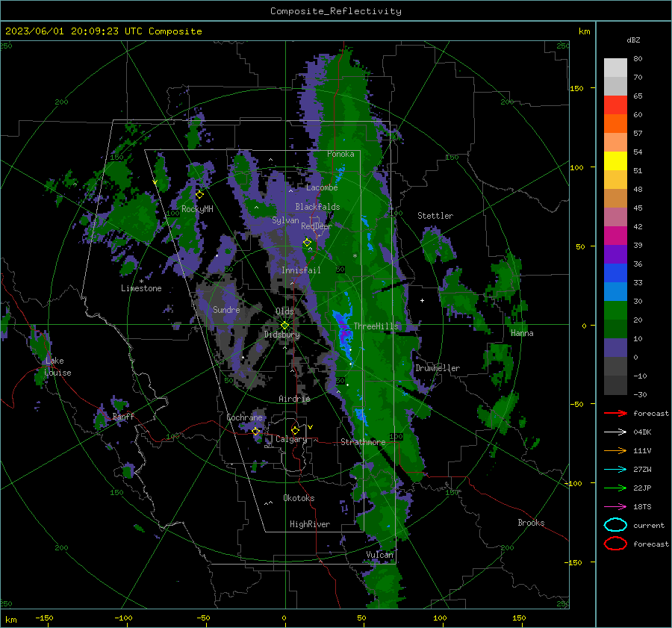The image size is (672, 628).
Task: Click the Banff map label
Action: (123, 417)
